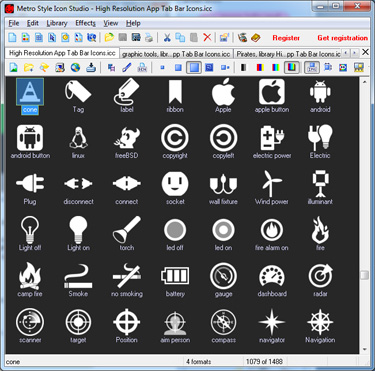Viewport: 375px width, 371px height.
Task: Click the download tray icon
Action: [x=91, y=68]
